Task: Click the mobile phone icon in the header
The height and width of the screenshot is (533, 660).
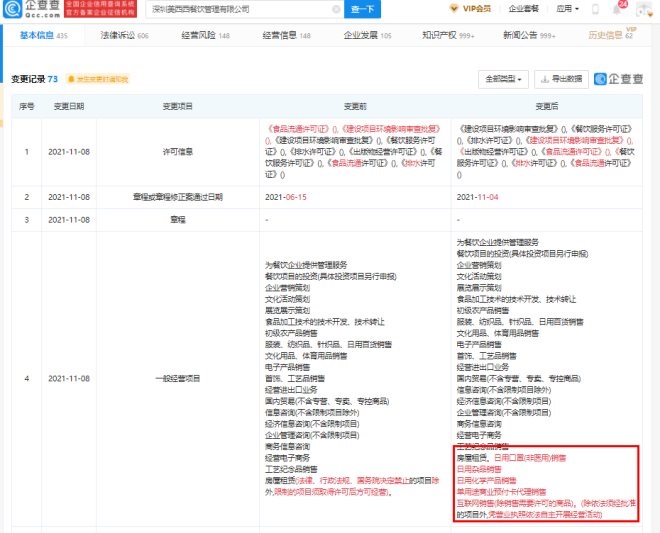Action: (x=597, y=9)
